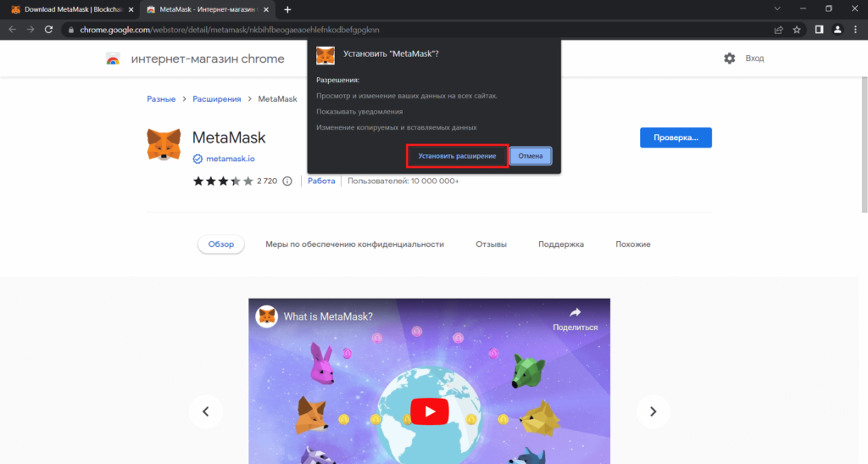The width and height of the screenshot is (868, 464).
Task: Open the browser profile icon
Action: pyautogui.click(x=837, y=30)
